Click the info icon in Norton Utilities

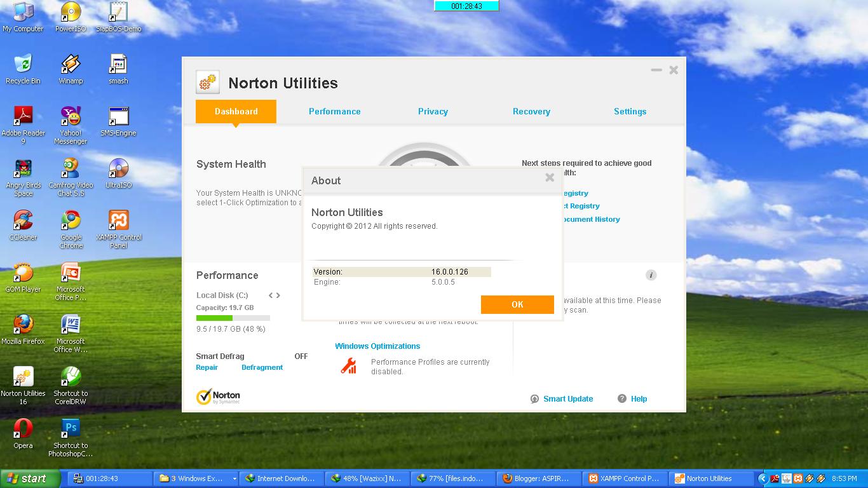coord(651,275)
